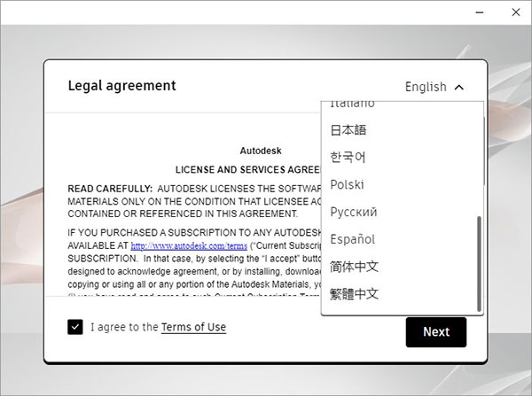The height and width of the screenshot is (396, 532).
Task: Open the Terms of Use link
Action: [193, 328]
